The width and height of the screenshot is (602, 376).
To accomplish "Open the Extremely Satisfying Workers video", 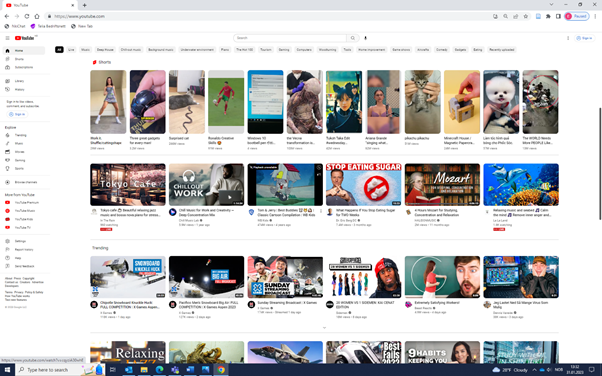I will pyautogui.click(x=442, y=277).
